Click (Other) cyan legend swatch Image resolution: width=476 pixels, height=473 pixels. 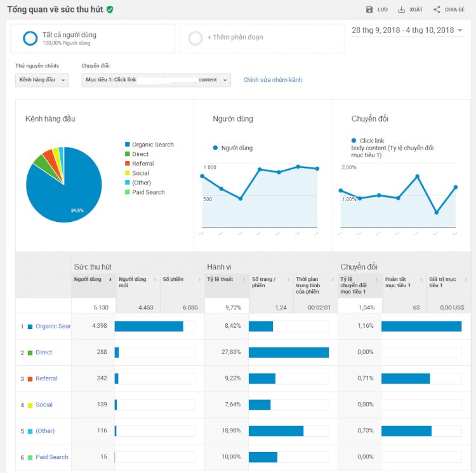(x=128, y=183)
